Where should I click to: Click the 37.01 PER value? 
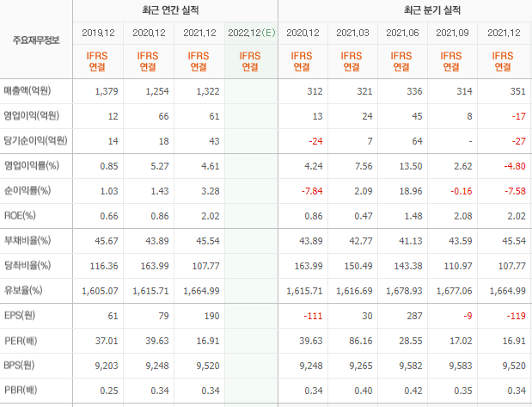[x=107, y=341]
